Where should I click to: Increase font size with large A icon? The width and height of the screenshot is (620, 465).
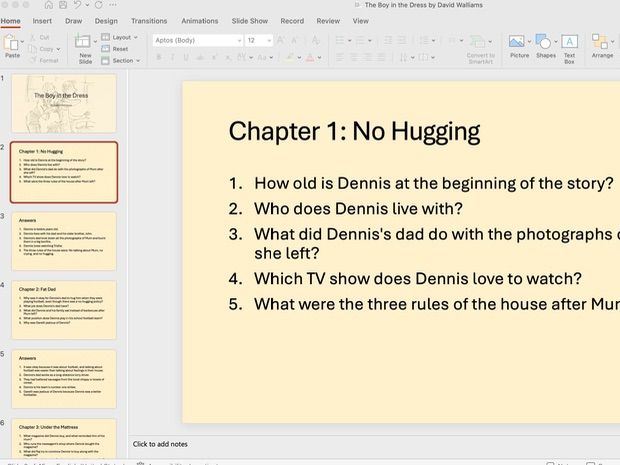point(281,40)
